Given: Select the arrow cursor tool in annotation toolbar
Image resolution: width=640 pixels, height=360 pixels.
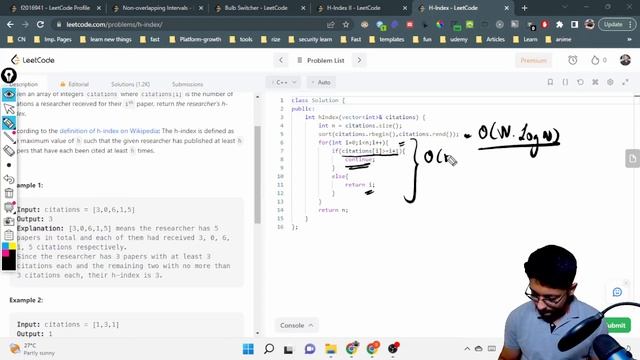Looking at the screenshot, I should point(9,109).
